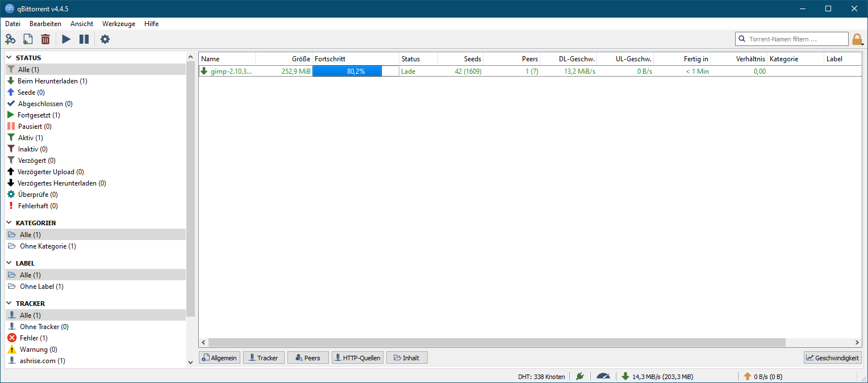Screen dimensions: 868x383
Task: Select the Beim Herunterladen (1) filter
Action: pos(95,81)
